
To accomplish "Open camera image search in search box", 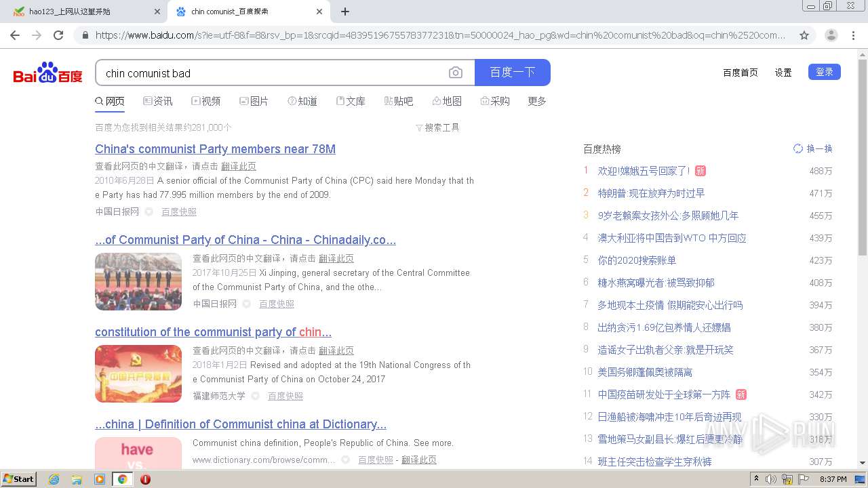I will point(456,73).
